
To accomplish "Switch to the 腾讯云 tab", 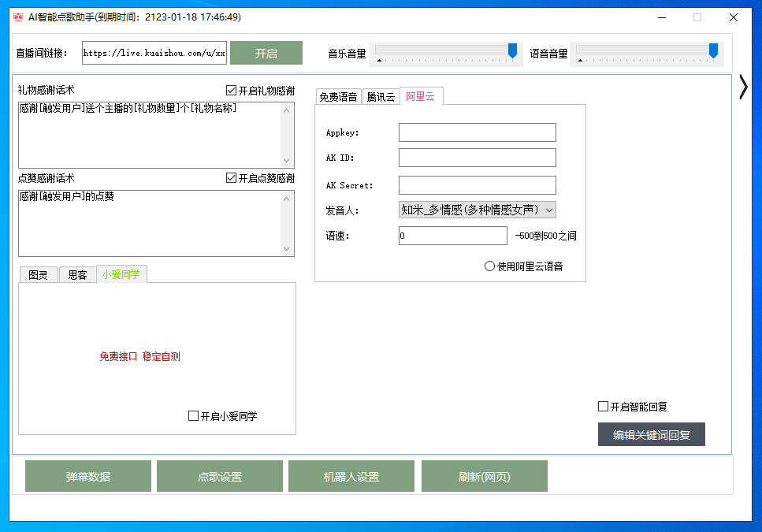I will [x=381, y=97].
